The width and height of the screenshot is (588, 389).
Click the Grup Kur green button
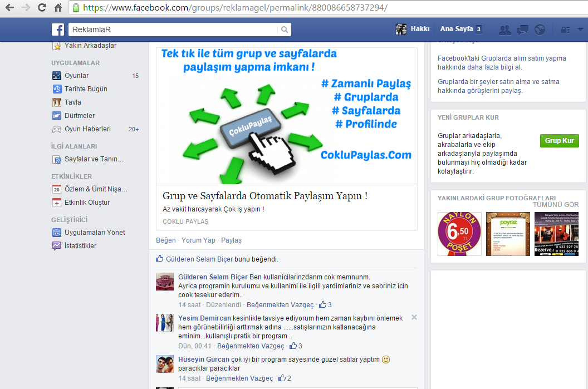[x=559, y=141]
